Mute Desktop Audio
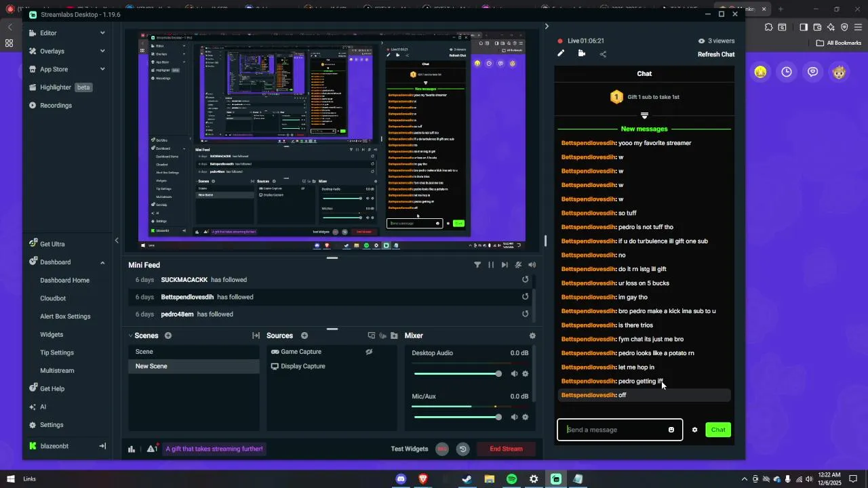The image size is (868, 488). click(514, 374)
